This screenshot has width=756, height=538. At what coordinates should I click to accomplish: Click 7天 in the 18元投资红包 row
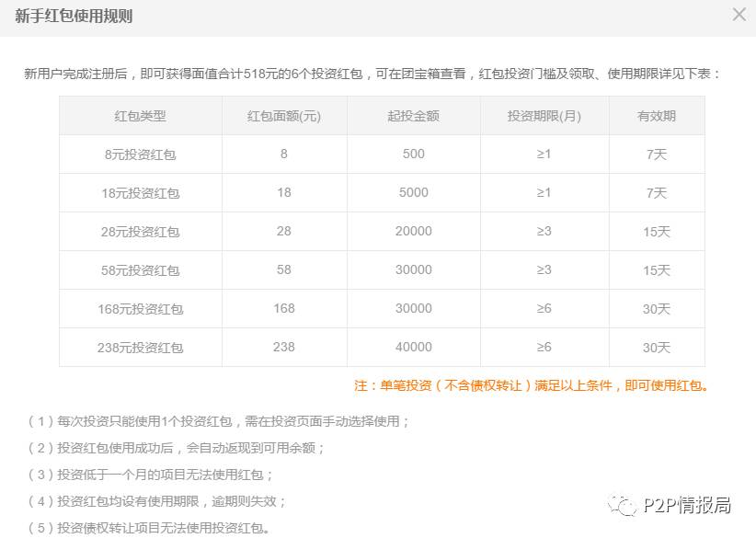(657, 193)
